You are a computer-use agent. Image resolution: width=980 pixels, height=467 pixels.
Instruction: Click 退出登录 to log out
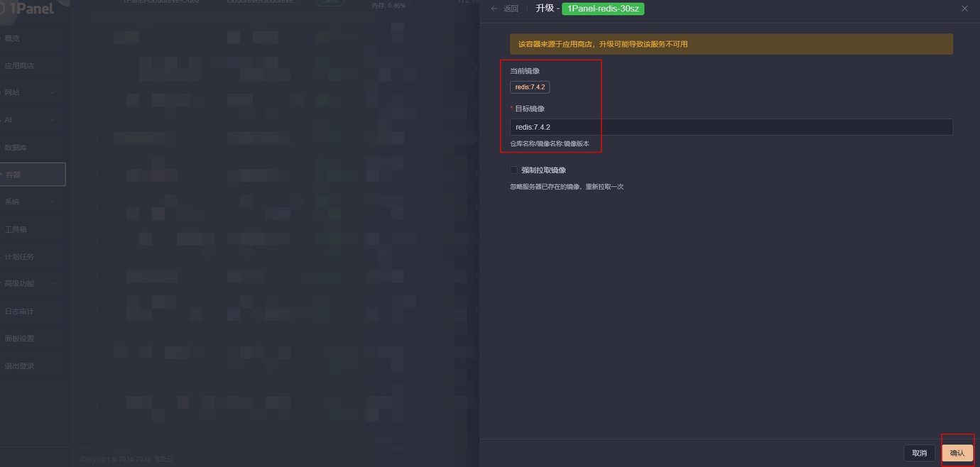[19, 366]
